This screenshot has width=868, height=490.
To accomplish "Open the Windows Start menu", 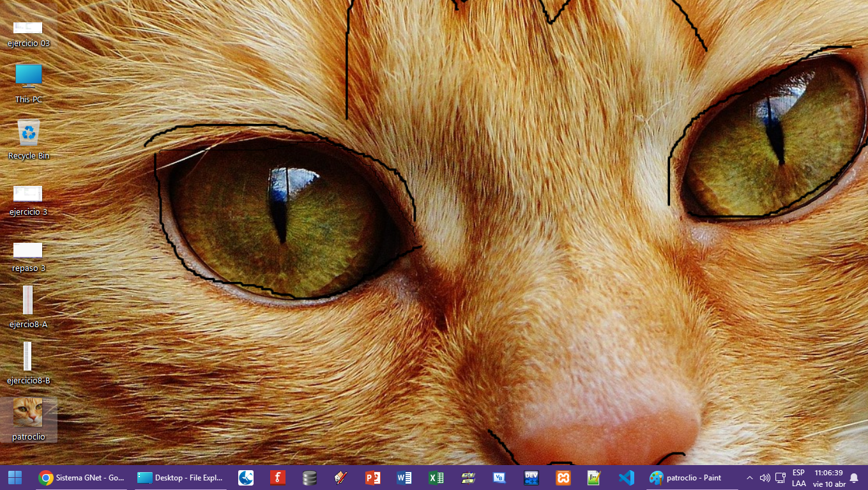I will 15,478.
